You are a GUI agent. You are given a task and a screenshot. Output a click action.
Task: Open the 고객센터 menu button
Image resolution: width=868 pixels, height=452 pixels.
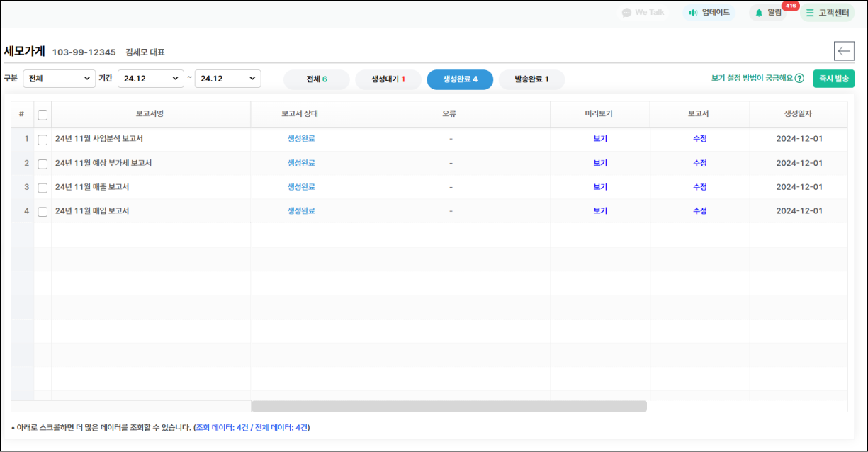[x=828, y=13]
